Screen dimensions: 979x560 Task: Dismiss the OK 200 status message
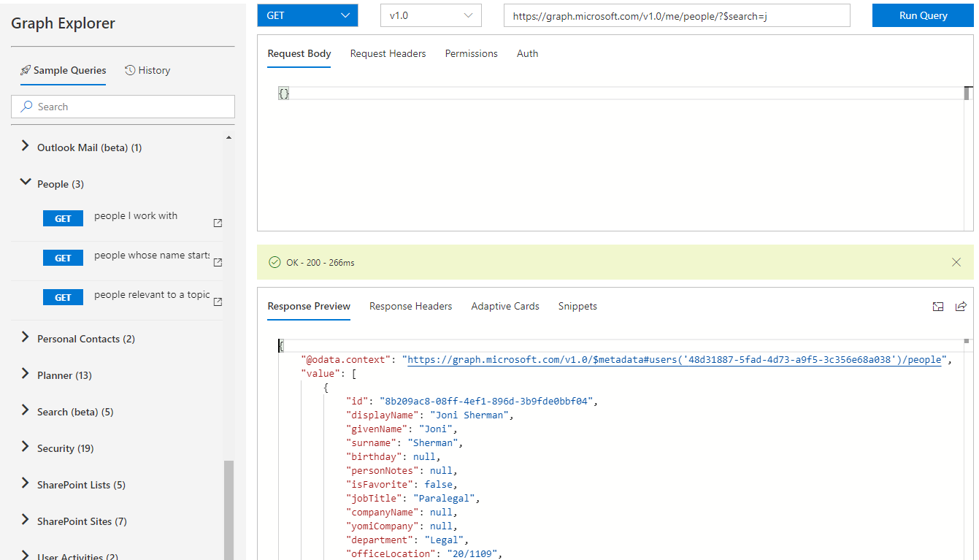[956, 262]
